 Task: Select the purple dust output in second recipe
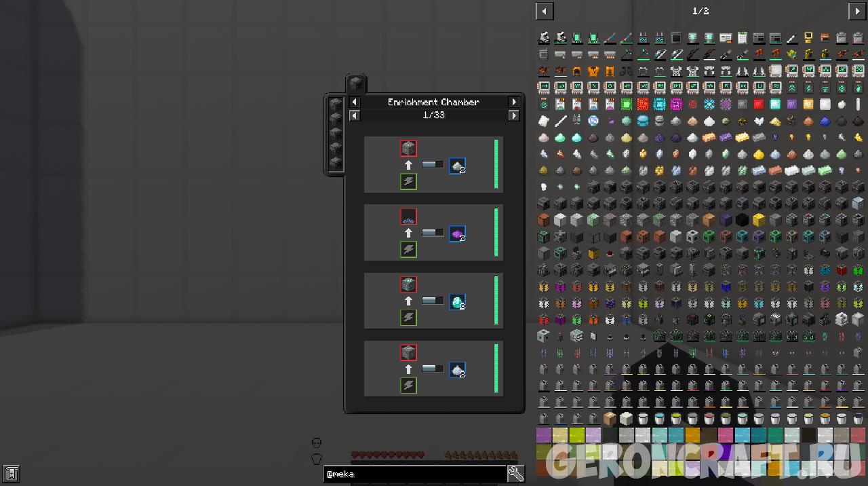457,234
